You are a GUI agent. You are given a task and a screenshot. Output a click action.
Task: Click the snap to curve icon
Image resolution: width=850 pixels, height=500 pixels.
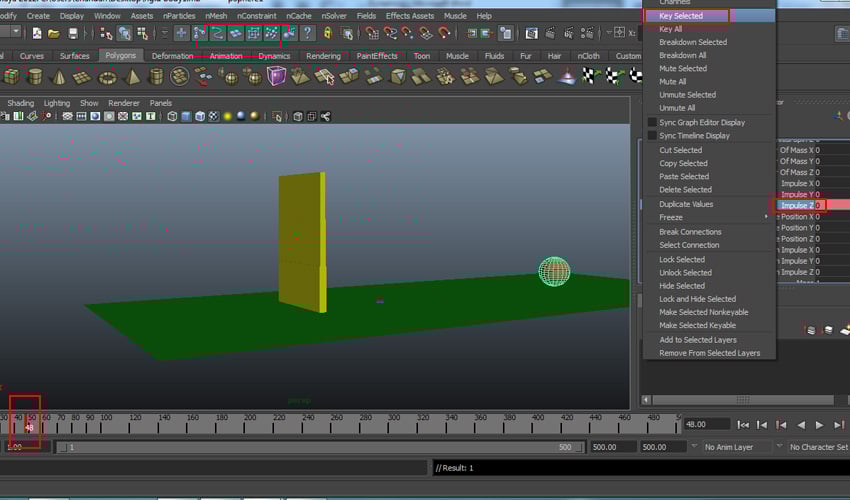pyautogui.click(x=218, y=34)
